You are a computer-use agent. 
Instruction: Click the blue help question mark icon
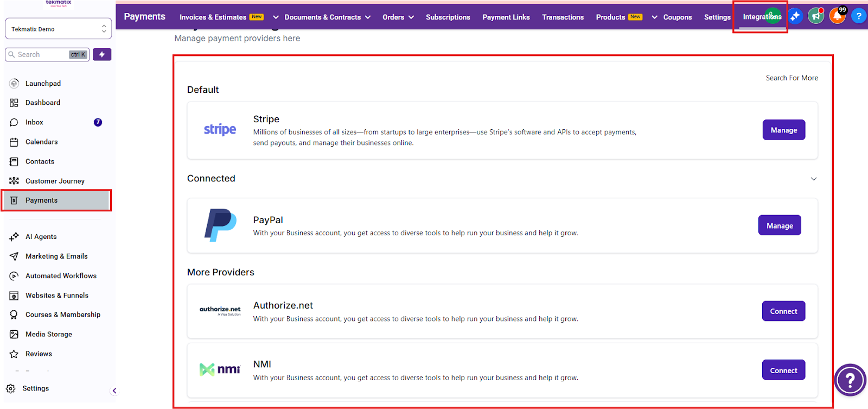point(859,16)
